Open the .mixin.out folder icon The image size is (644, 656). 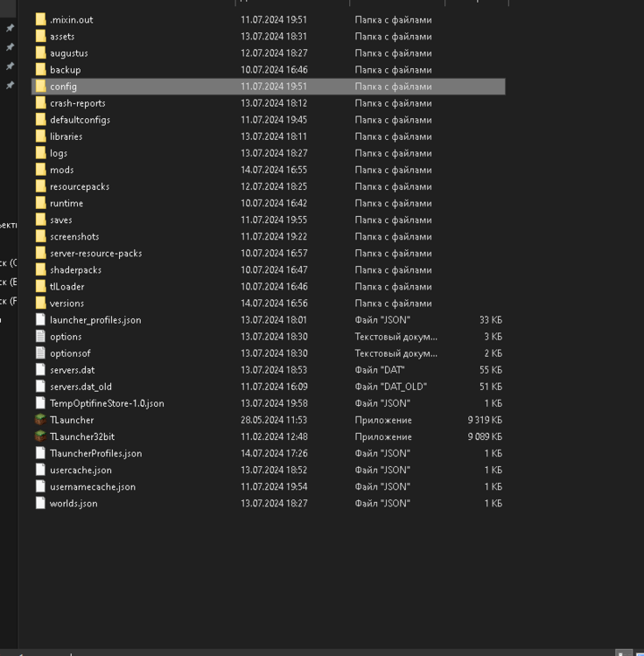point(40,19)
